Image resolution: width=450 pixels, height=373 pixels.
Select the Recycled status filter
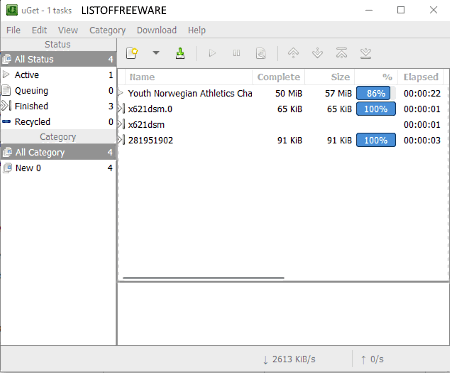coord(58,122)
